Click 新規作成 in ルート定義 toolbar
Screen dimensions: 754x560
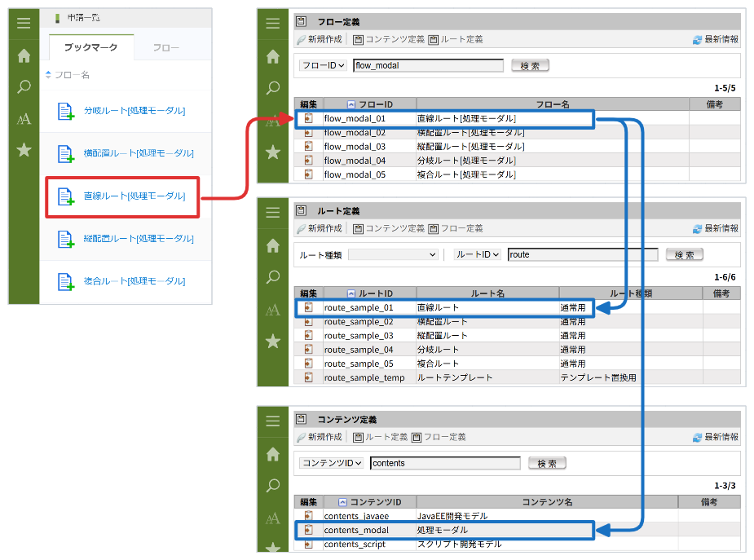coord(320,228)
